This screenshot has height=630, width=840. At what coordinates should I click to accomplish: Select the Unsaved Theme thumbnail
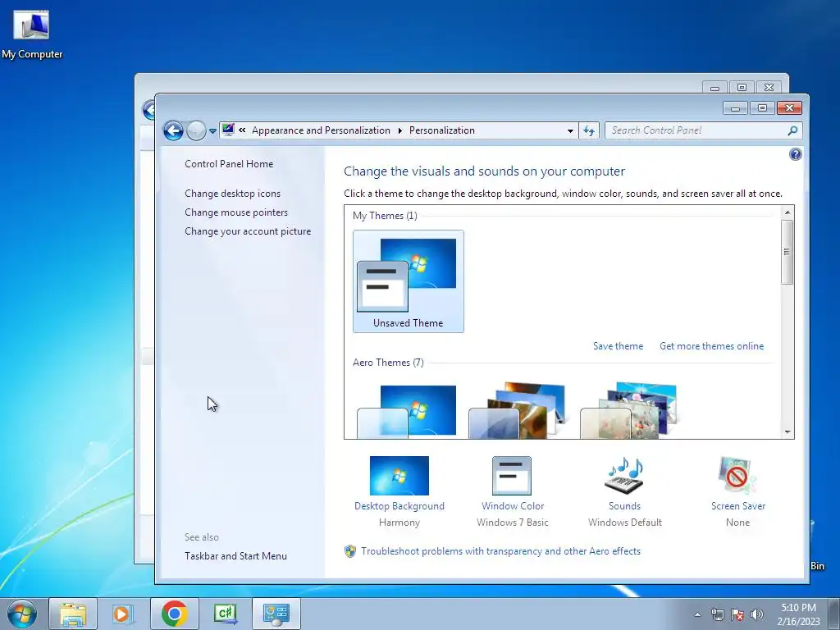click(409, 281)
